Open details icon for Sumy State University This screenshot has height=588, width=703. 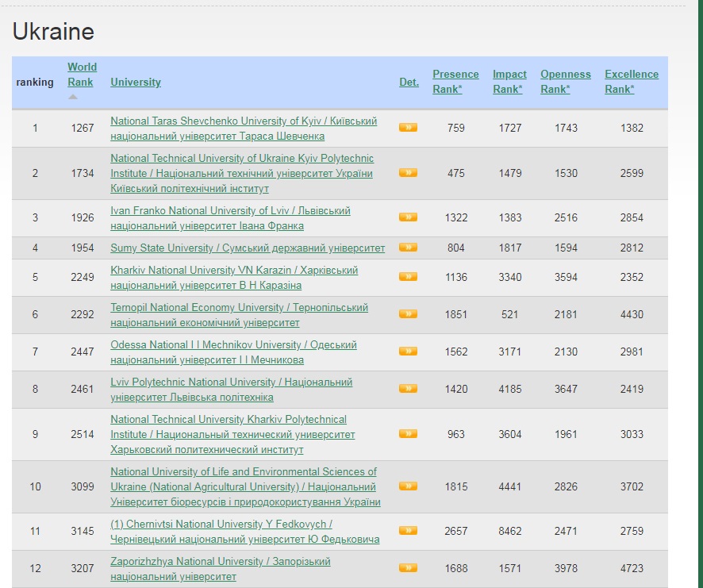pyautogui.click(x=408, y=248)
